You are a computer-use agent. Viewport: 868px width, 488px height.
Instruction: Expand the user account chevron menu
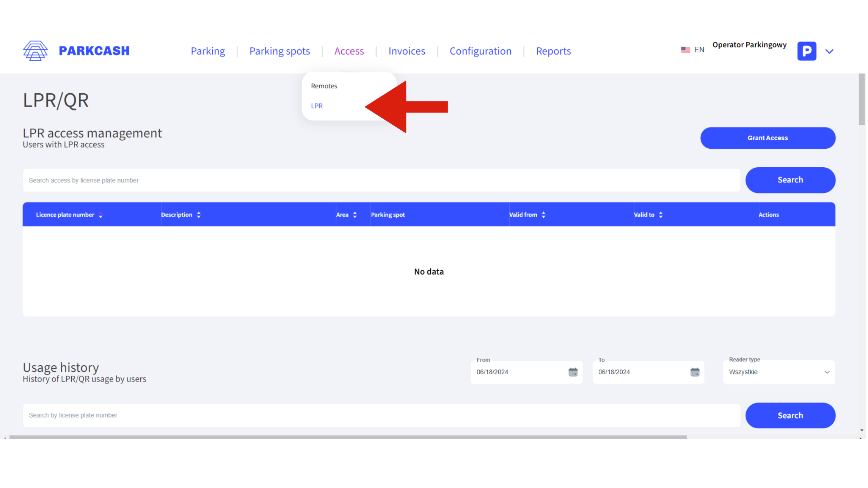pyautogui.click(x=829, y=51)
